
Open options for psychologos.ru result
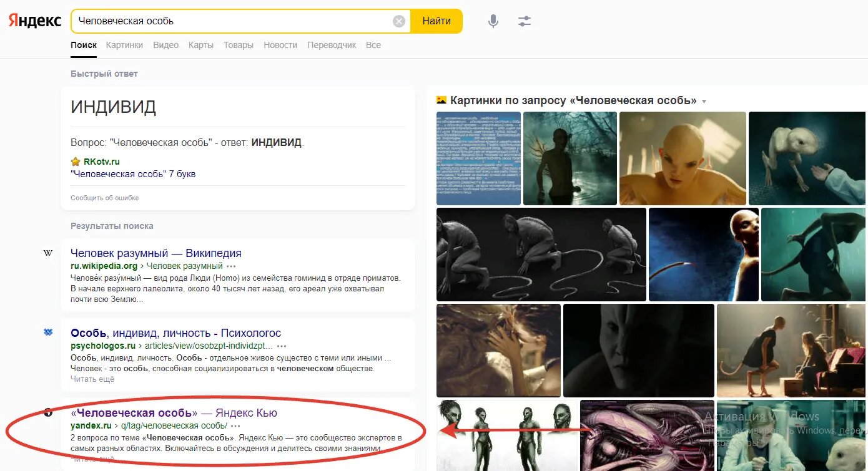tap(282, 346)
